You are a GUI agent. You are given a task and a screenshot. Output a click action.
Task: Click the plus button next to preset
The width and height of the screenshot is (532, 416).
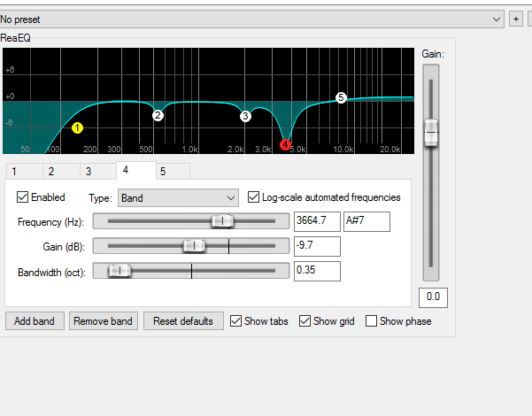516,19
